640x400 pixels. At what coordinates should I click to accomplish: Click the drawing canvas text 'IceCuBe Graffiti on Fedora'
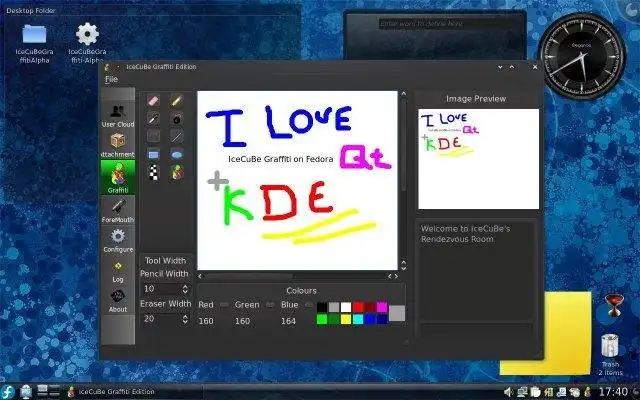tap(280, 159)
